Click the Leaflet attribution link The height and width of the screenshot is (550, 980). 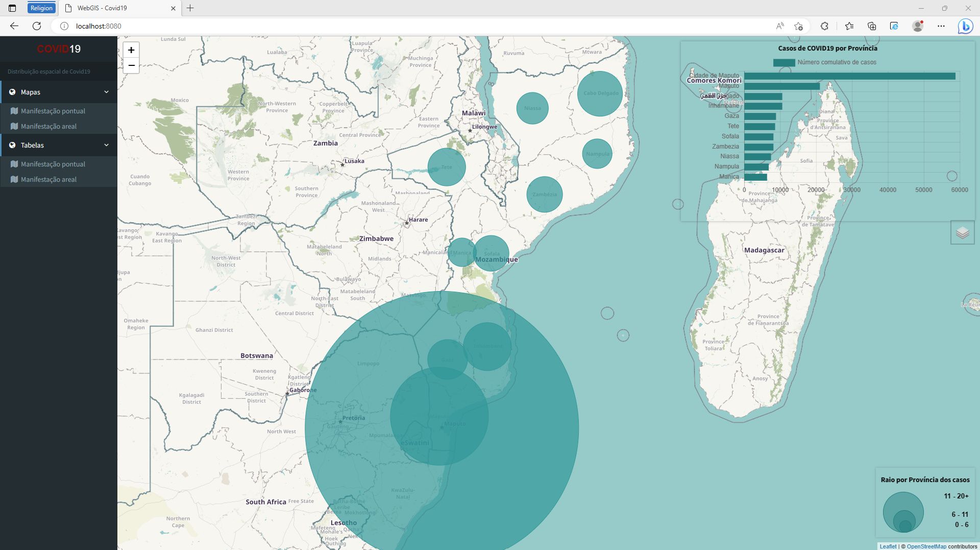tap(888, 546)
